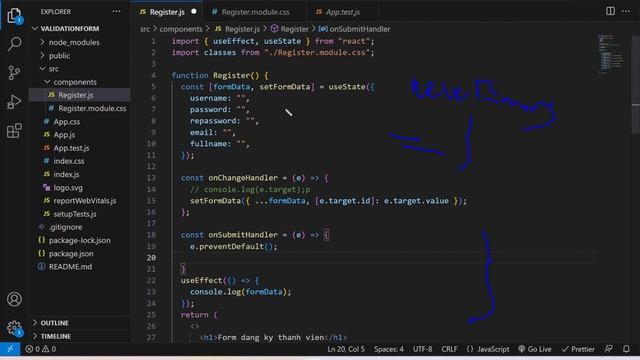Viewport: 640px width, 360px height.
Task: Change indentation Spaces: 4
Action: [389, 349]
